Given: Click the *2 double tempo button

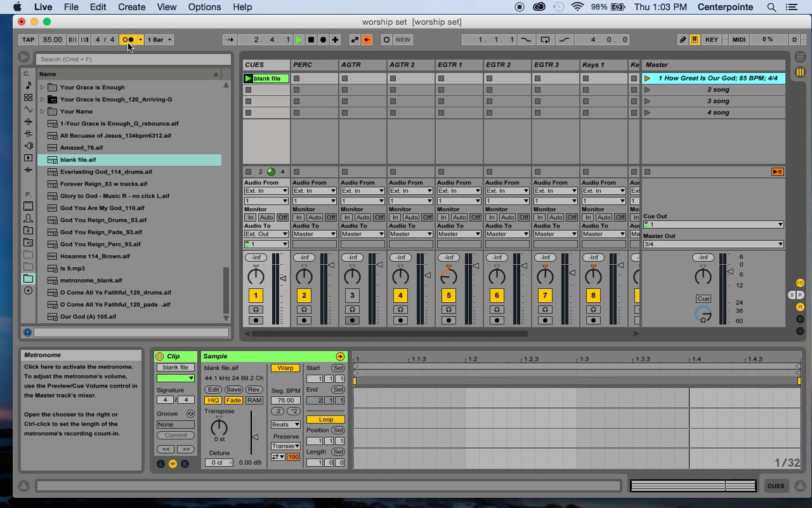Looking at the screenshot, I should [294, 411].
